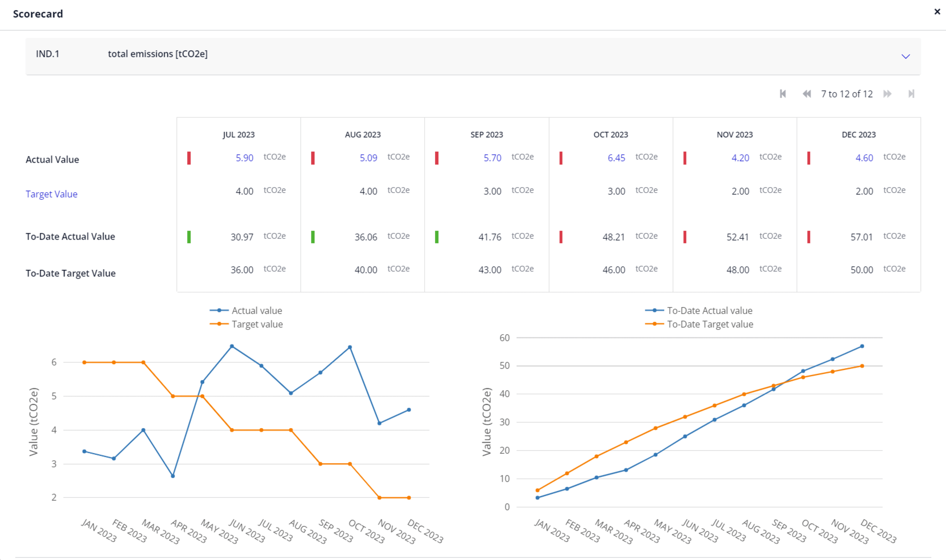This screenshot has width=946, height=560.
Task: Open JUL 2023 actual value 5.90
Action: coord(245,158)
